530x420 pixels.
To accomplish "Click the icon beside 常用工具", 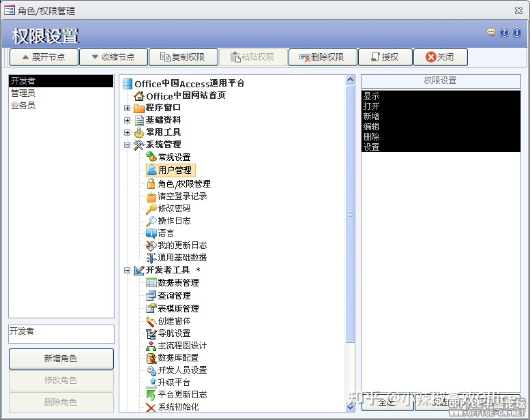I will (139, 132).
